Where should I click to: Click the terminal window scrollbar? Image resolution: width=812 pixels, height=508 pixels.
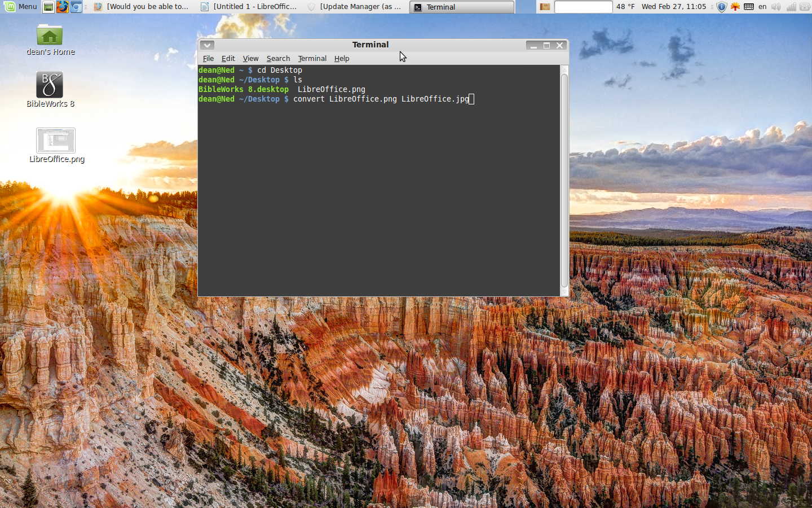pyautogui.click(x=564, y=169)
